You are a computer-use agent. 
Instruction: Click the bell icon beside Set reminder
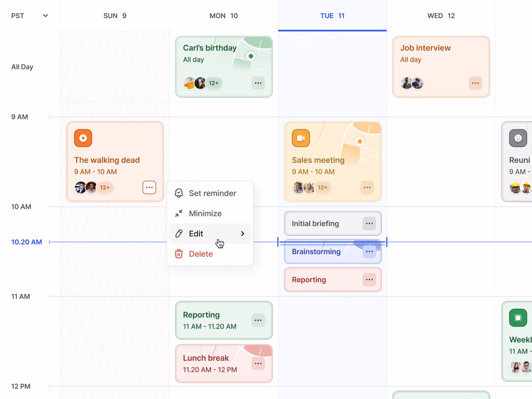point(179,193)
